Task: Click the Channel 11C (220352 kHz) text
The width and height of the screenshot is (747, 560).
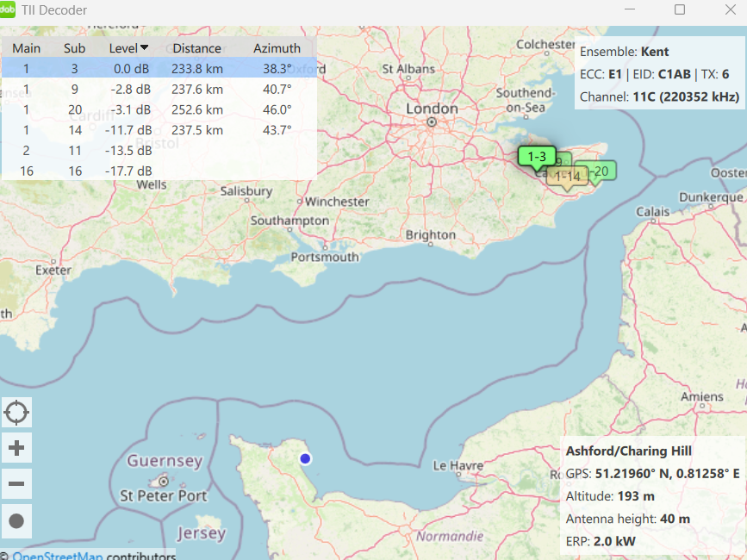Action: point(659,96)
